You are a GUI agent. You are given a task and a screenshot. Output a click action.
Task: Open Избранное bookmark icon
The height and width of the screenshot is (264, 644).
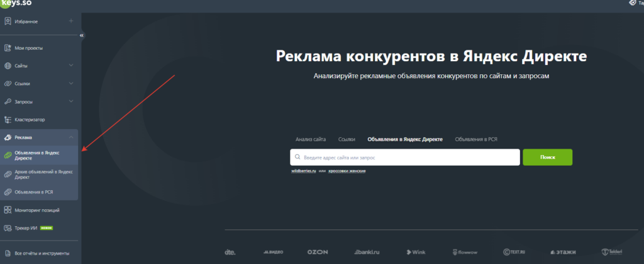click(x=8, y=21)
